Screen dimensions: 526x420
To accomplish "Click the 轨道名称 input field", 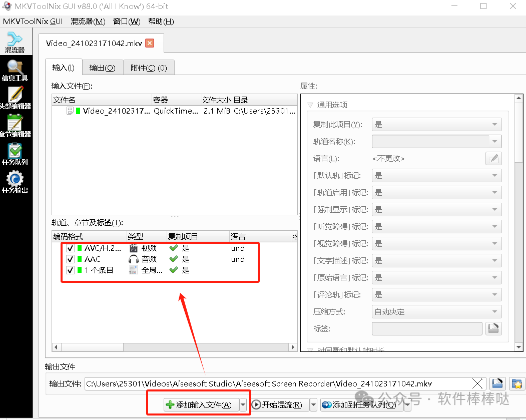I will click(x=430, y=141).
